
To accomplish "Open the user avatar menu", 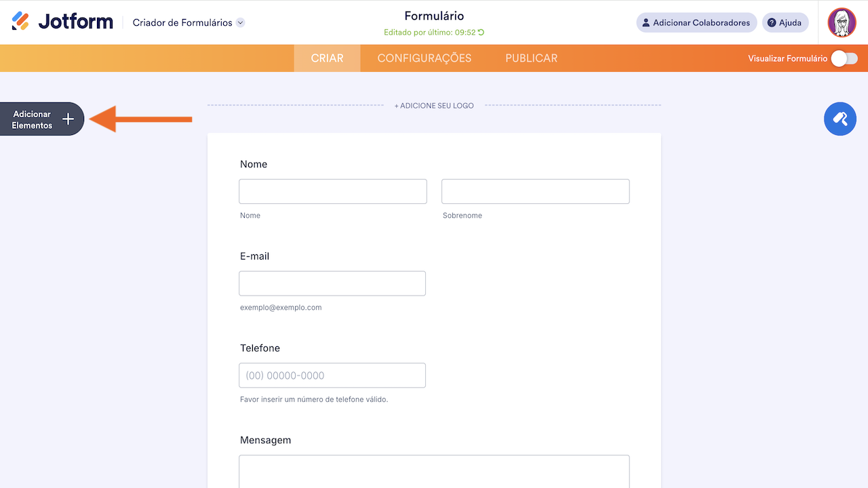I will [842, 22].
